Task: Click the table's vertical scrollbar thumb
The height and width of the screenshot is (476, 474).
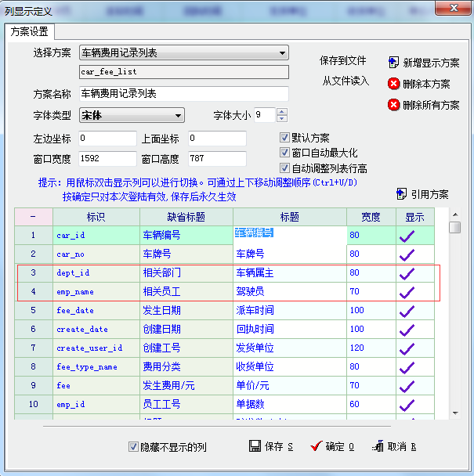Action: 454,227
